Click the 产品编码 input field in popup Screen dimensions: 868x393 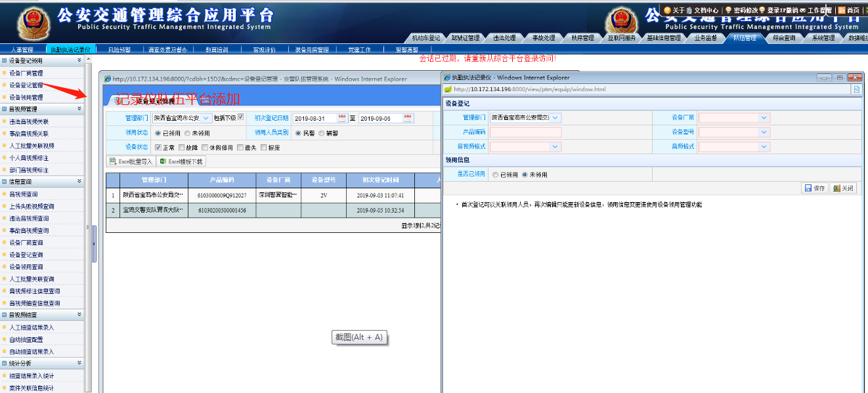pos(525,132)
